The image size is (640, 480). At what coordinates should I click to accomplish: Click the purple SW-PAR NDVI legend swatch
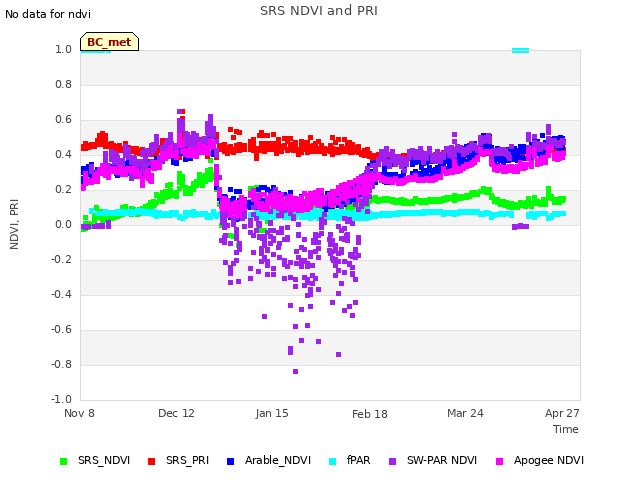pyautogui.click(x=392, y=461)
